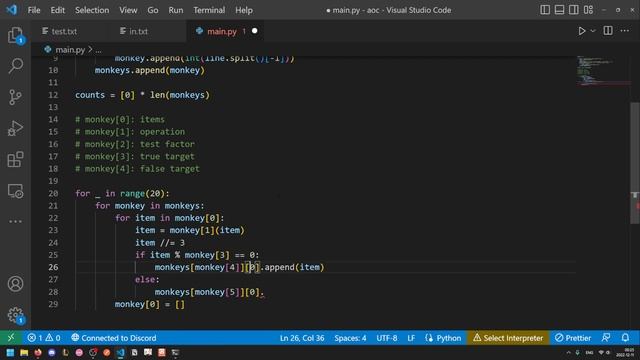Split the editor to the right

[x=608, y=31]
